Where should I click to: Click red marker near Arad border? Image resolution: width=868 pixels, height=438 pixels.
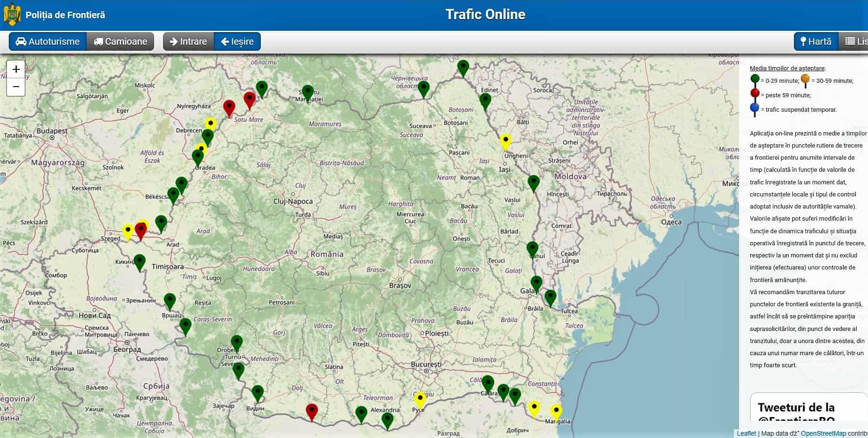(141, 231)
